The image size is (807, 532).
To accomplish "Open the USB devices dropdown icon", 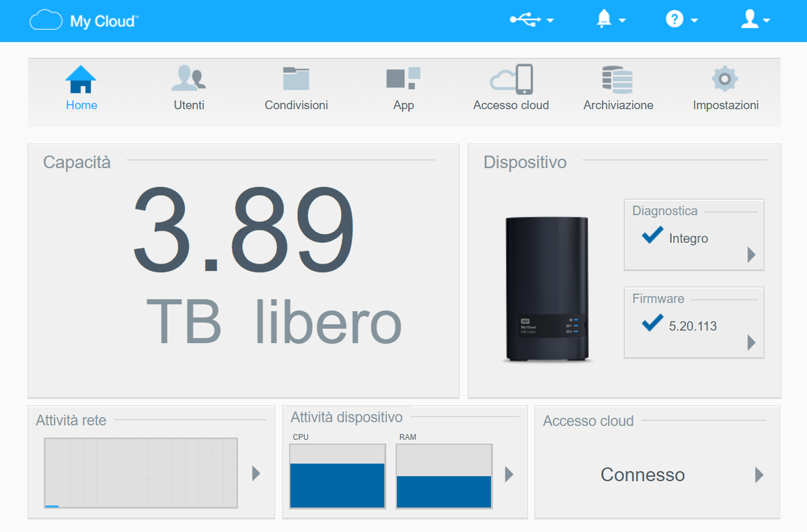I will pyautogui.click(x=531, y=20).
